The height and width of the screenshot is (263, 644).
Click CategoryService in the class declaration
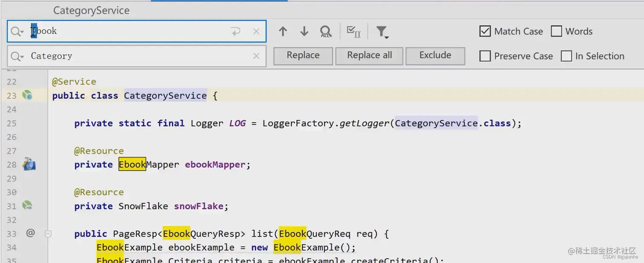click(x=165, y=95)
